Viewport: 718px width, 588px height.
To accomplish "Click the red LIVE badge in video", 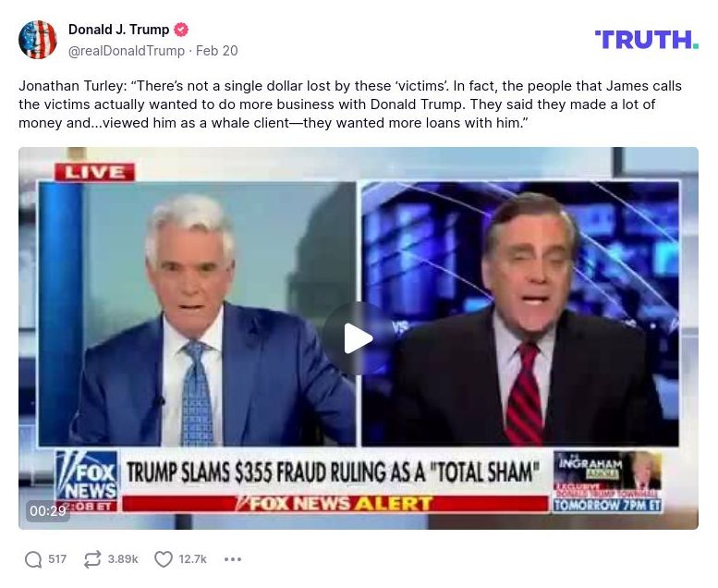I will click(95, 172).
